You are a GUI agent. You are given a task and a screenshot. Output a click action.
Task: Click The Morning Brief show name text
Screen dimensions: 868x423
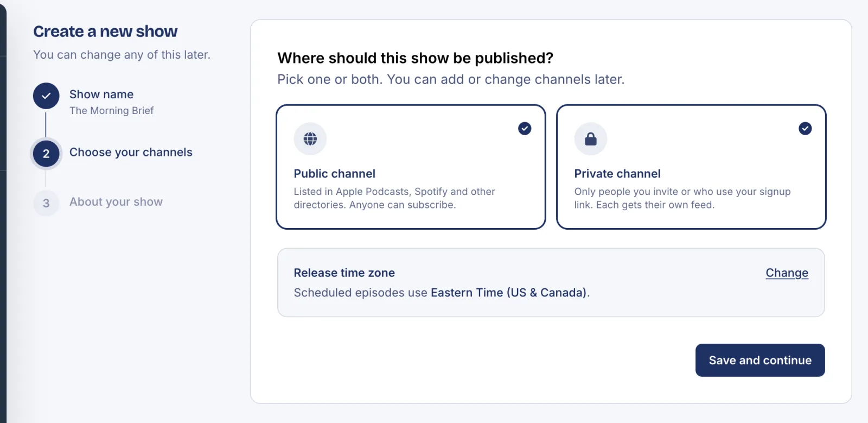coord(112,111)
